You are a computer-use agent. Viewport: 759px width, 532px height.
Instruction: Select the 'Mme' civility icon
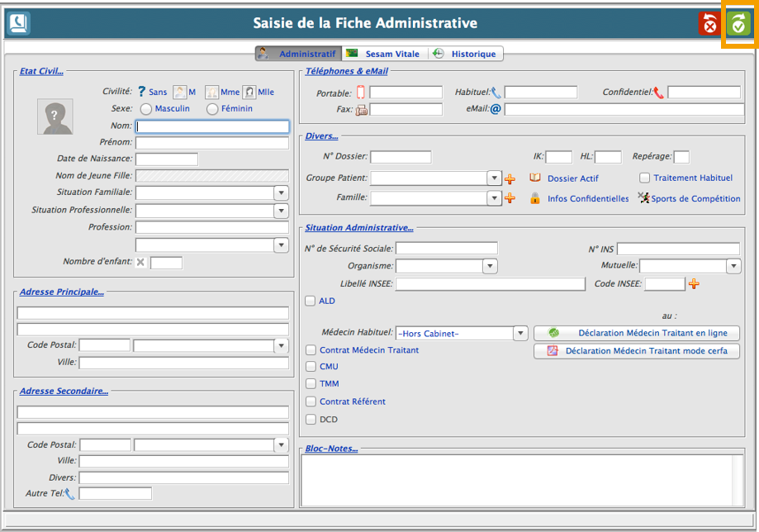tap(211, 92)
